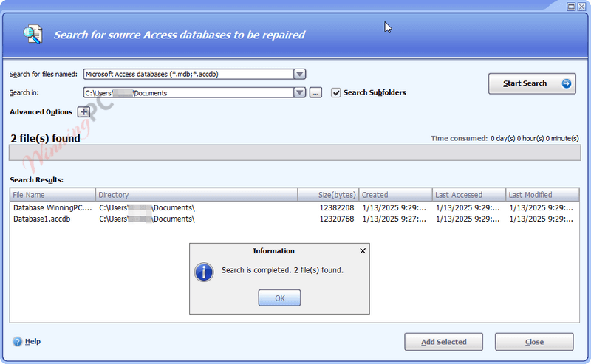Click size value 12382208
This screenshot has height=364, width=591.
coord(337,208)
